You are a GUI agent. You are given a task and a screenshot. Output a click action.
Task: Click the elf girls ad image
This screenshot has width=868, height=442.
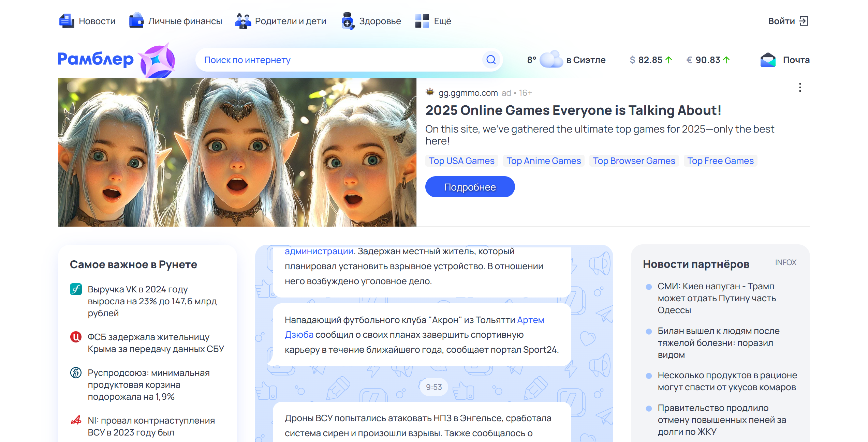237,152
